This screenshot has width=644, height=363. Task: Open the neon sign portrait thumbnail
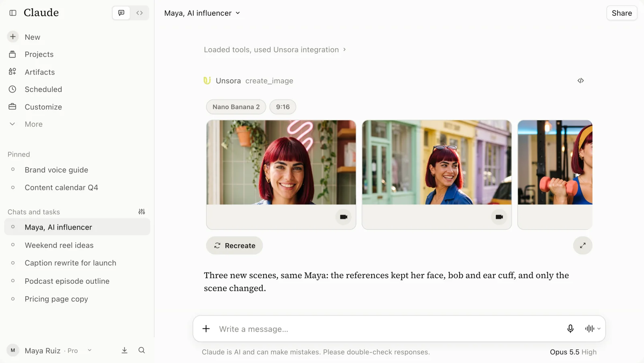[281, 162]
